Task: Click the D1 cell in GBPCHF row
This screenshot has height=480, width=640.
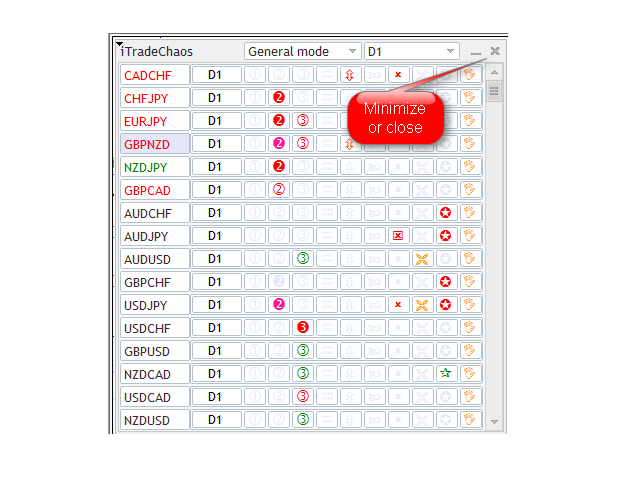Action: (x=216, y=282)
